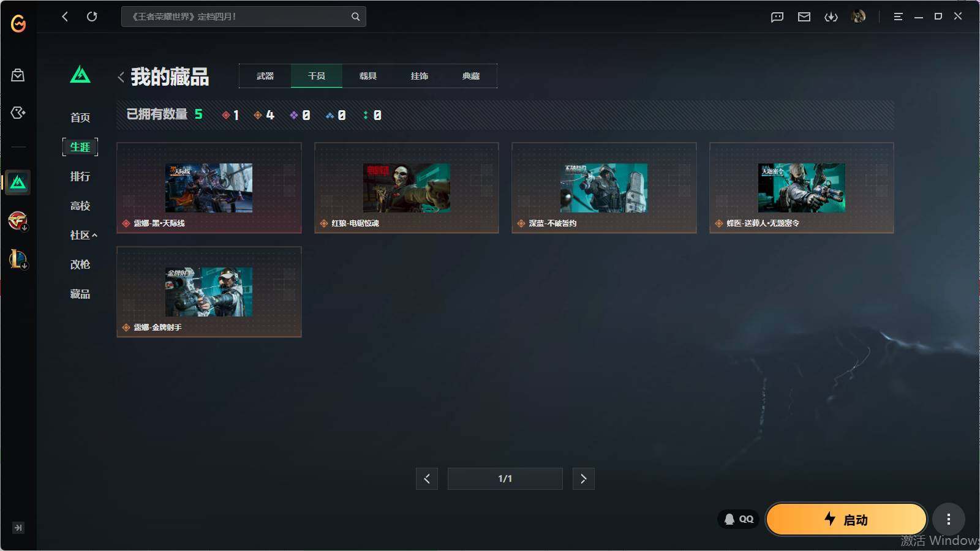Click the search magnifier icon

(x=355, y=17)
